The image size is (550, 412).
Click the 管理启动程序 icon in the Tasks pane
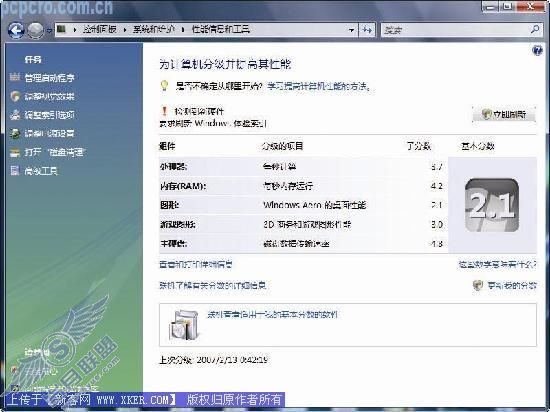point(15,77)
